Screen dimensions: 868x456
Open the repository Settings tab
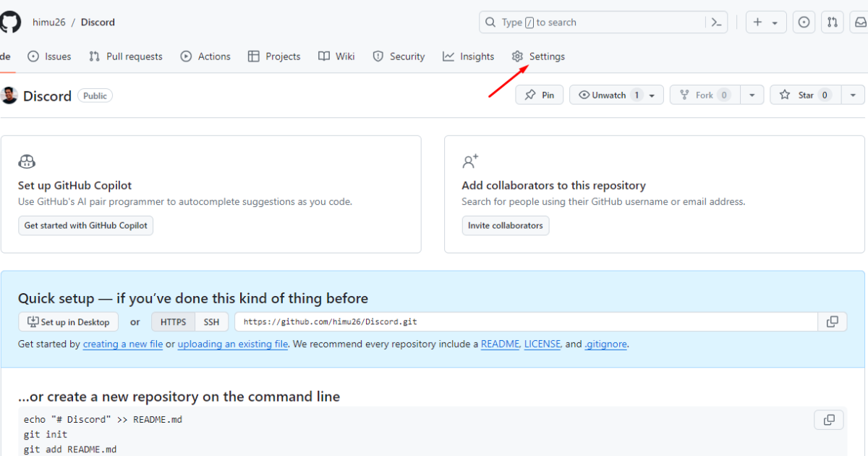click(538, 56)
